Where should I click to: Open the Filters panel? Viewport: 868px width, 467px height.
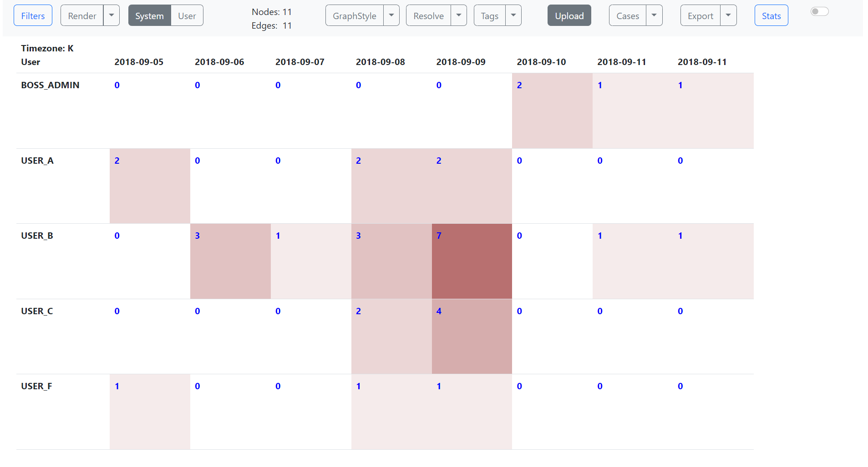(x=33, y=16)
